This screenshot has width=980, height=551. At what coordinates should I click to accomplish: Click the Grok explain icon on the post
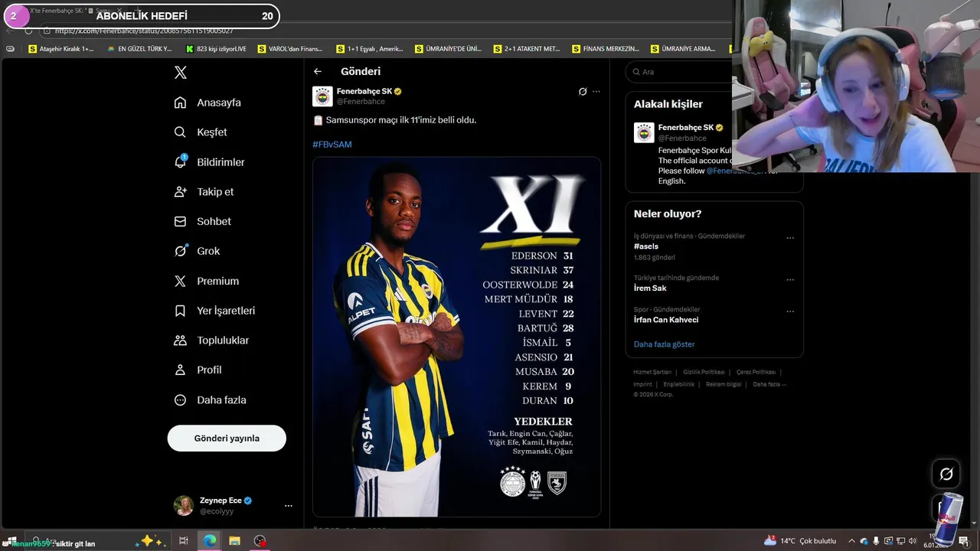point(583,92)
